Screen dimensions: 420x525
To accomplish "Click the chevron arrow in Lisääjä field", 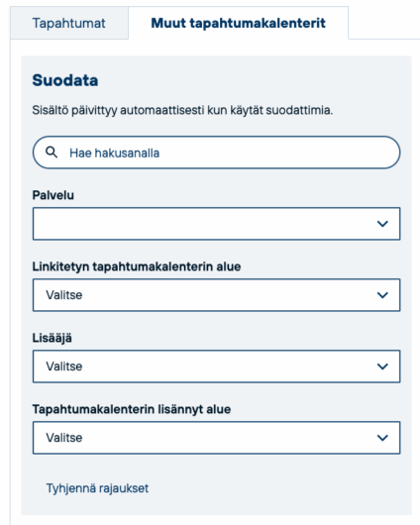I will pos(382,367).
